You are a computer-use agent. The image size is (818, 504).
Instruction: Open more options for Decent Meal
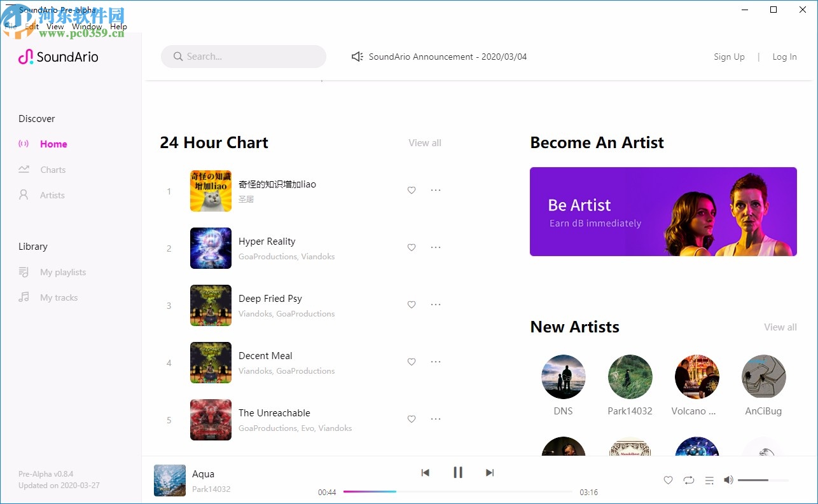436,362
